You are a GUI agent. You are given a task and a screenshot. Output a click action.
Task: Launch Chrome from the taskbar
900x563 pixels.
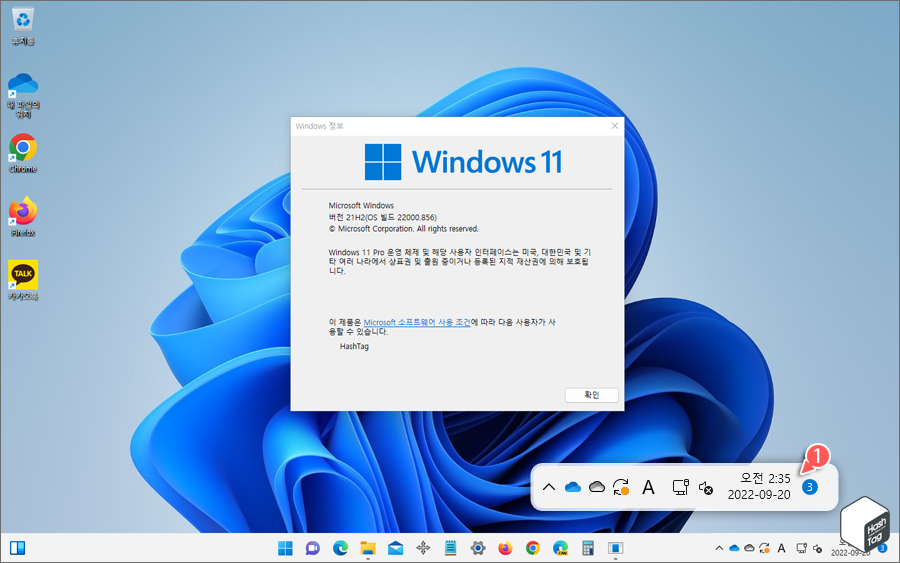point(533,548)
